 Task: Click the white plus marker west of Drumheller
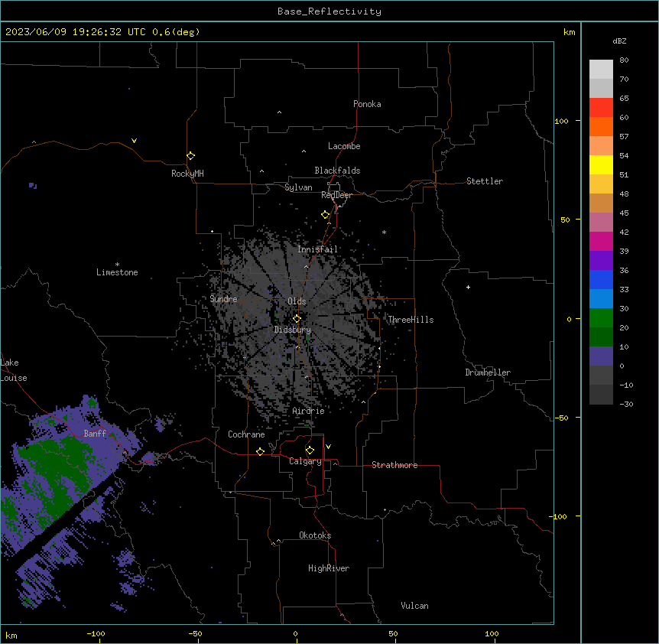point(468,287)
